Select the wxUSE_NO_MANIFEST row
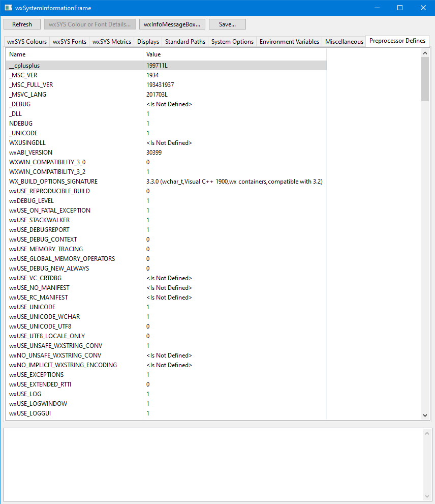The image size is (435, 504). [x=166, y=288]
